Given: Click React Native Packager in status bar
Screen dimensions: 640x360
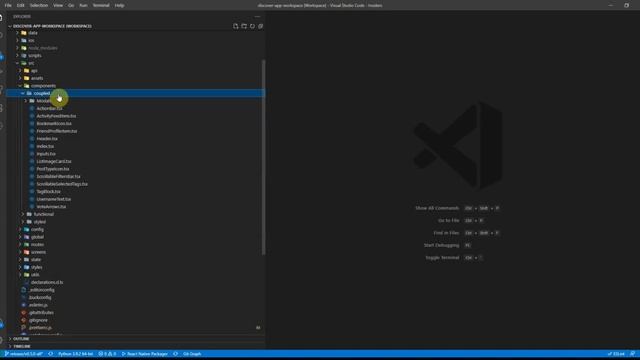Looking at the screenshot, I should (x=145, y=354).
